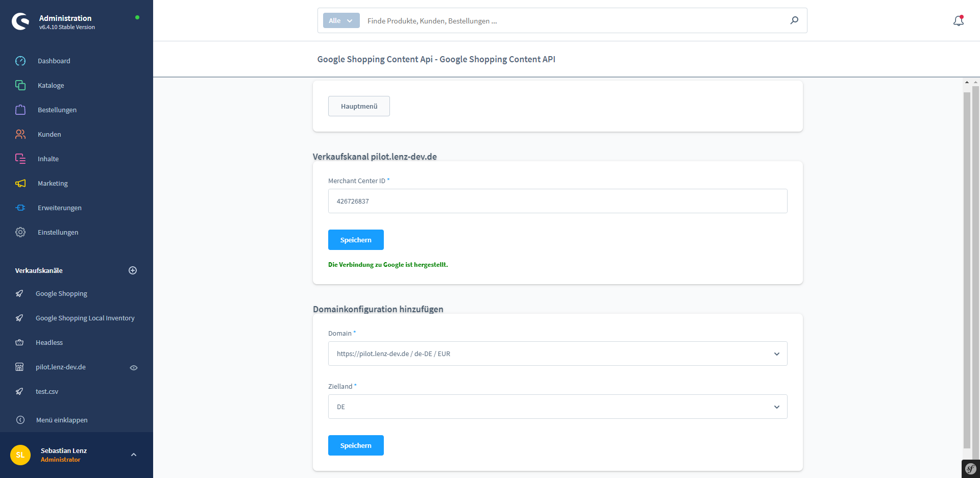The image size is (980, 478).
Task: Click the SL user avatar
Action: click(x=20, y=455)
